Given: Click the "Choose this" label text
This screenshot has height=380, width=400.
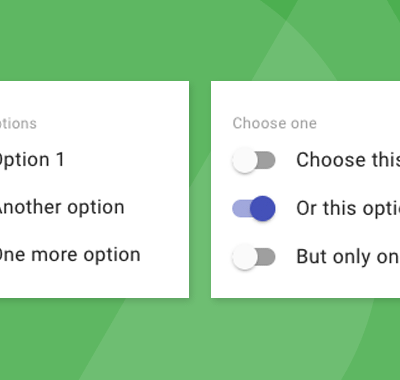Looking at the screenshot, I should tap(348, 160).
